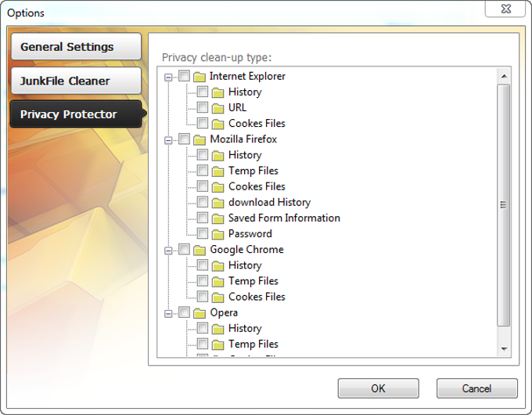Click the Cancel button
This screenshot has width=532, height=415.
(476, 388)
